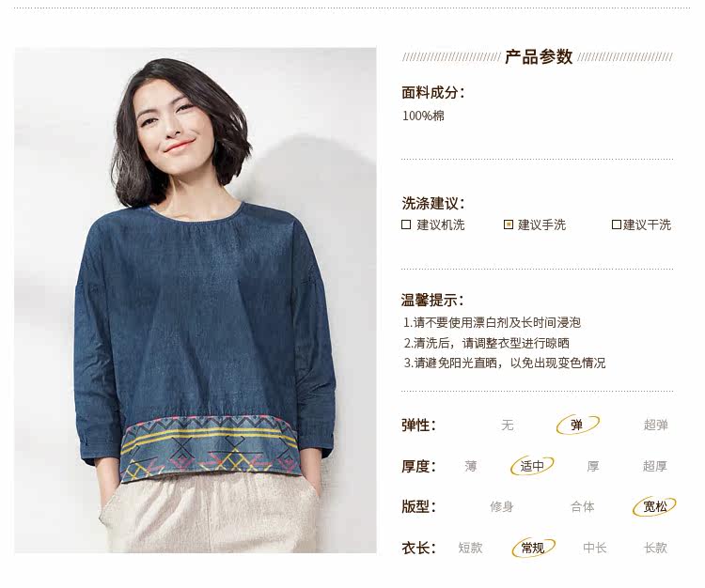Select 薄 thickness option
This screenshot has width=705, height=588.
point(470,466)
